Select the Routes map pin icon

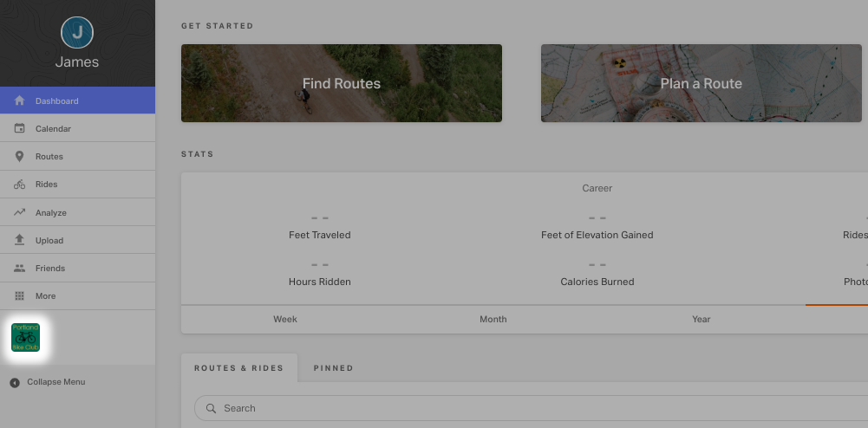pos(19,157)
